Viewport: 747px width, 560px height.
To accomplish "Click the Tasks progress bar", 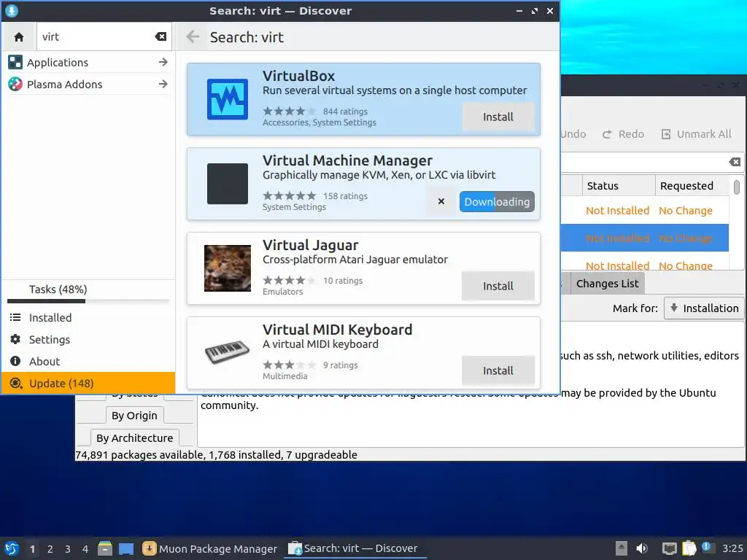I will pyautogui.click(x=88, y=301).
